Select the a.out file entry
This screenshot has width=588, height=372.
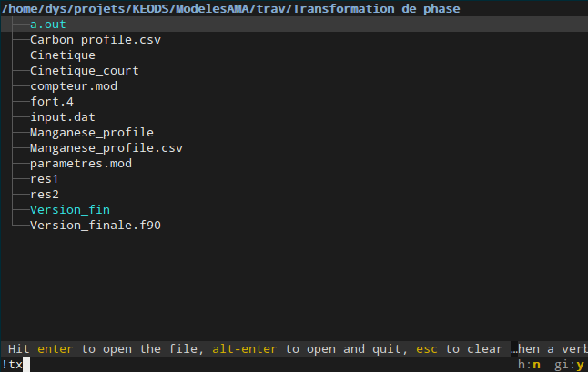pyautogui.click(x=48, y=25)
